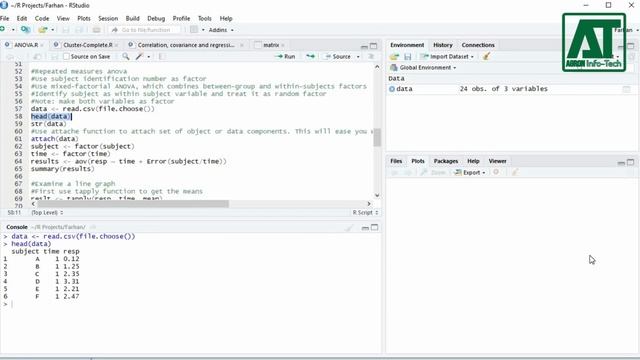Switch to the Files tab
640x360 pixels.
pyautogui.click(x=396, y=161)
